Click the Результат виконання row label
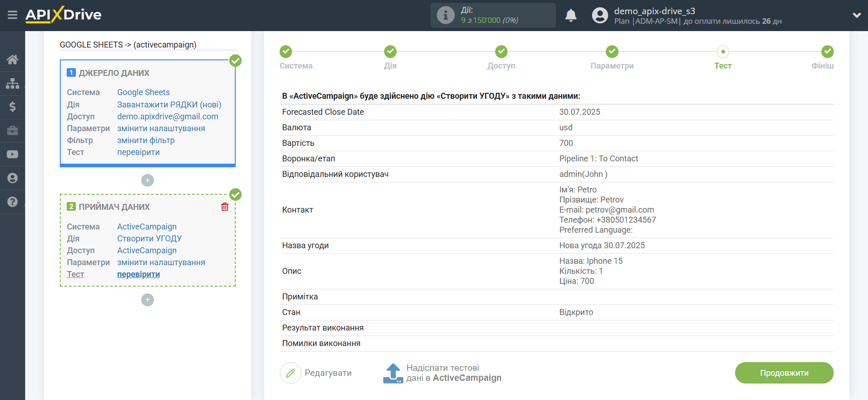The width and height of the screenshot is (868, 400). pyautogui.click(x=323, y=328)
